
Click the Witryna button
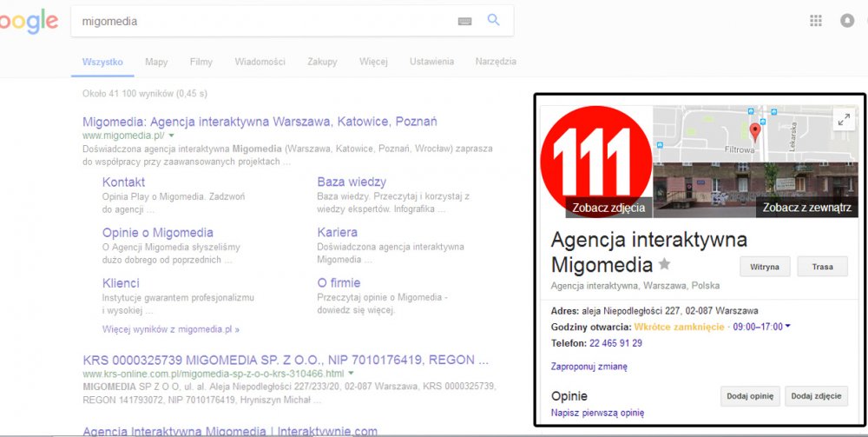765,267
